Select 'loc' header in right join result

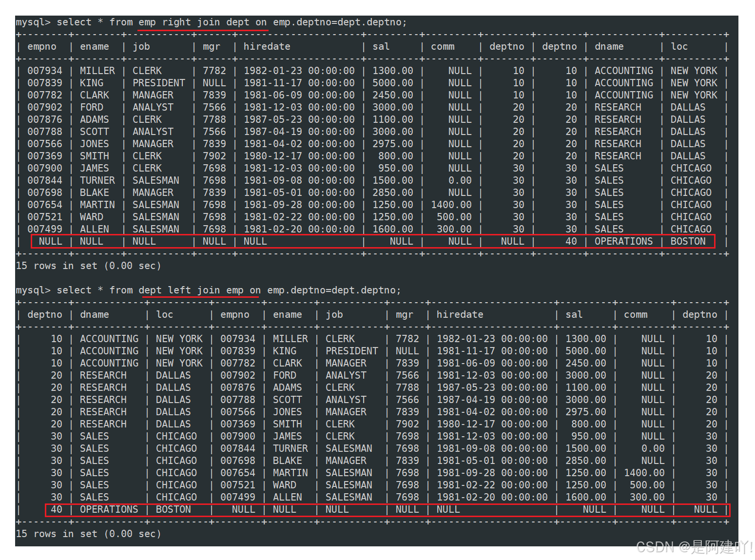679,47
